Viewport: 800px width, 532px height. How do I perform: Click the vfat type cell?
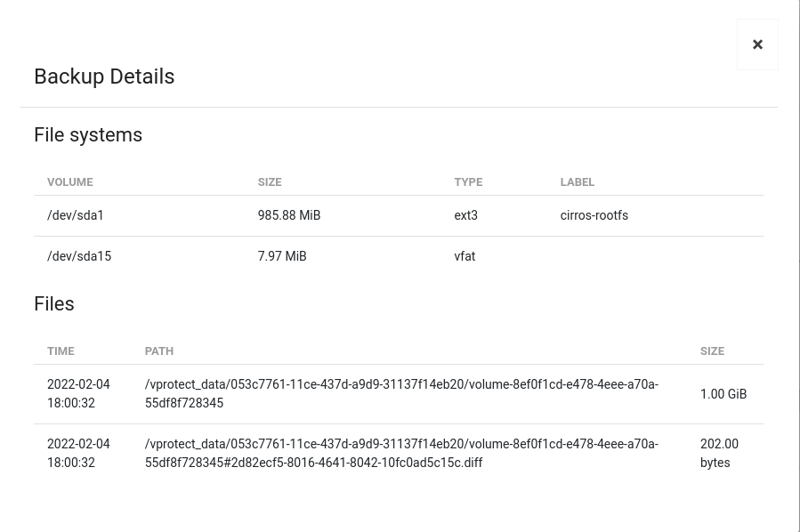pos(465,256)
